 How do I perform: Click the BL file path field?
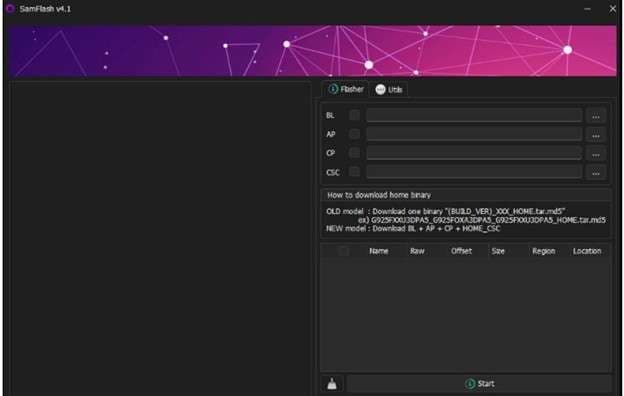(474, 115)
